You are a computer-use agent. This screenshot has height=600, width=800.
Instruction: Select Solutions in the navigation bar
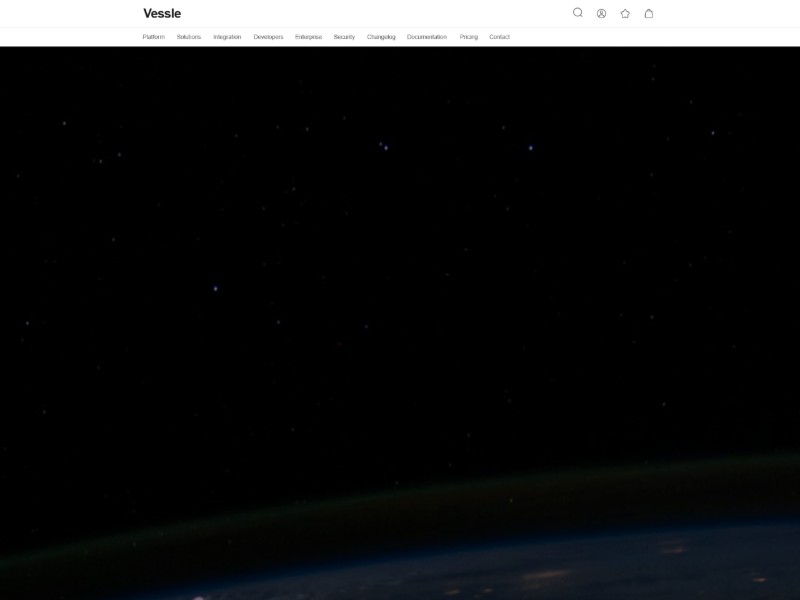click(x=189, y=37)
